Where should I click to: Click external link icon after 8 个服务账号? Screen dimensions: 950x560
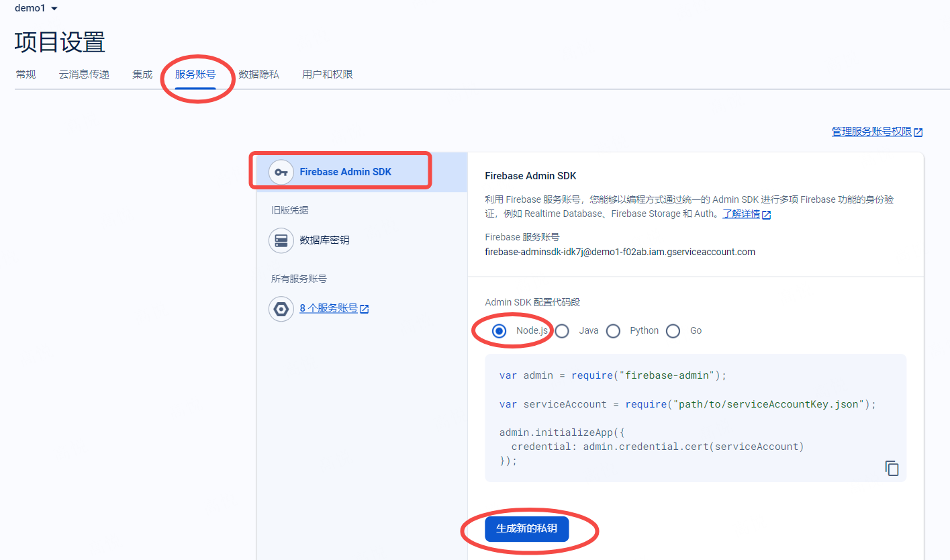365,309
